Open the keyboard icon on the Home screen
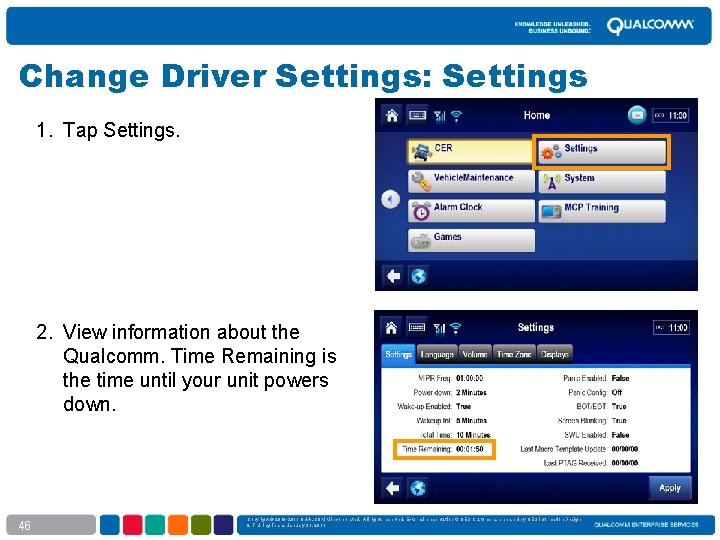The height and width of the screenshot is (540, 720). pos(417,115)
